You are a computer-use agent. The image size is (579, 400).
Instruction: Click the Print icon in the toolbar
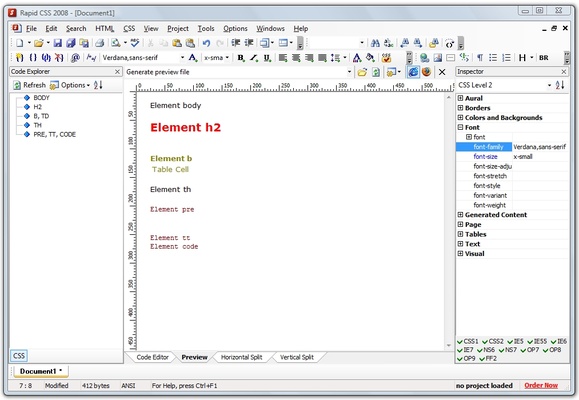coord(99,43)
